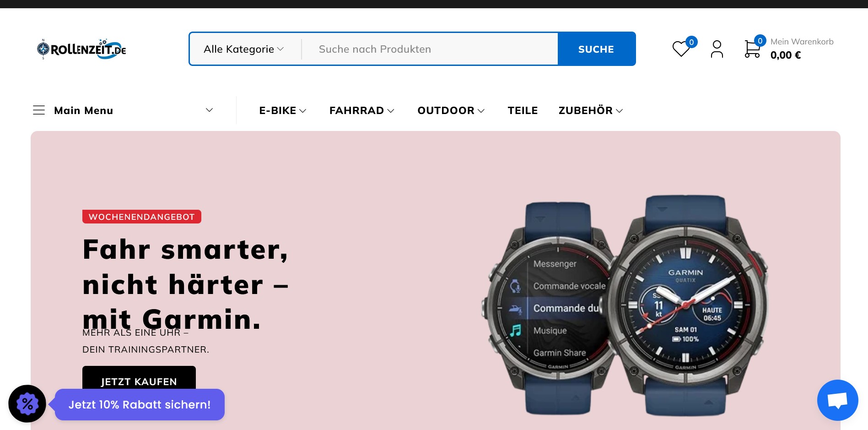Image resolution: width=868 pixels, height=430 pixels.
Task: Open the wishlist heart icon
Action: (681, 49)
